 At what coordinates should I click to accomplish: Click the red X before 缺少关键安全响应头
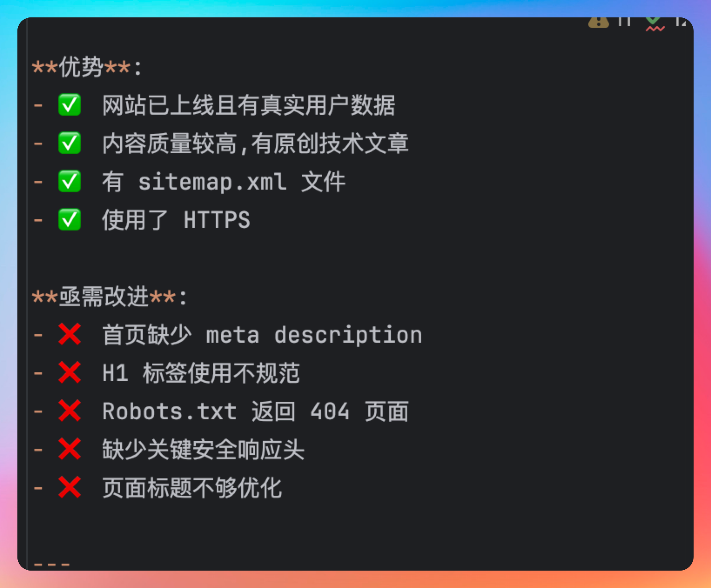[70, 449]
